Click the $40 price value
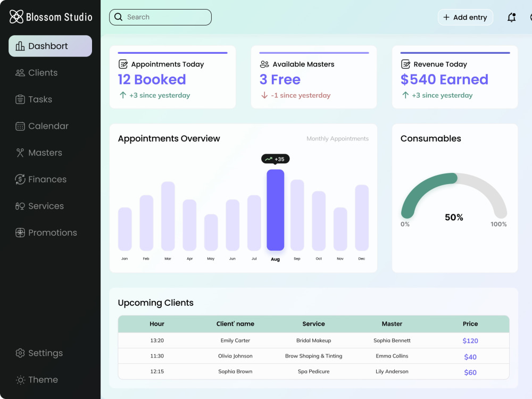The image size is (532, 399). (x=470, y=356)
